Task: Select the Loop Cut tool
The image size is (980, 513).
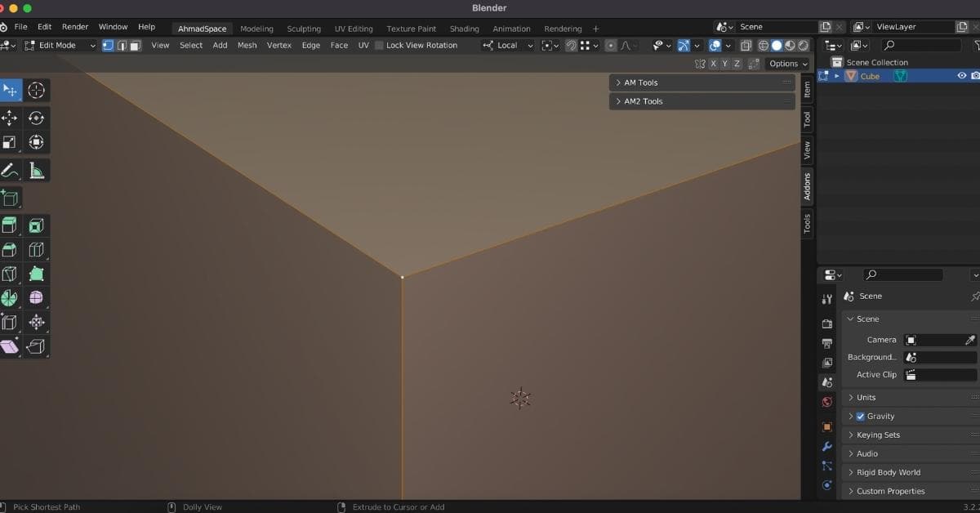Action: click(x=36, y=250)
